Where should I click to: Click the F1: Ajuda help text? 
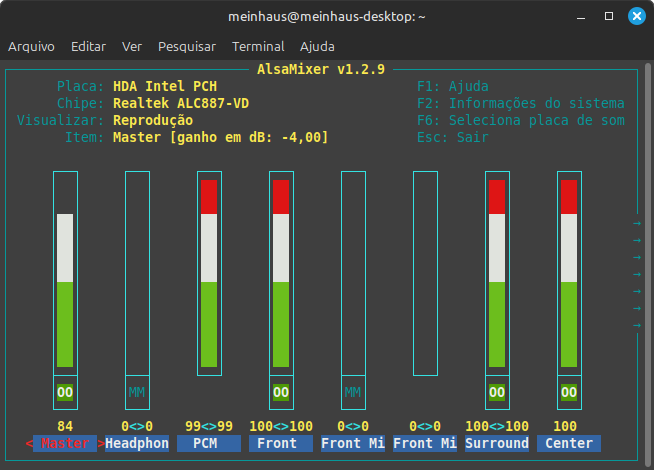(453, 86)
